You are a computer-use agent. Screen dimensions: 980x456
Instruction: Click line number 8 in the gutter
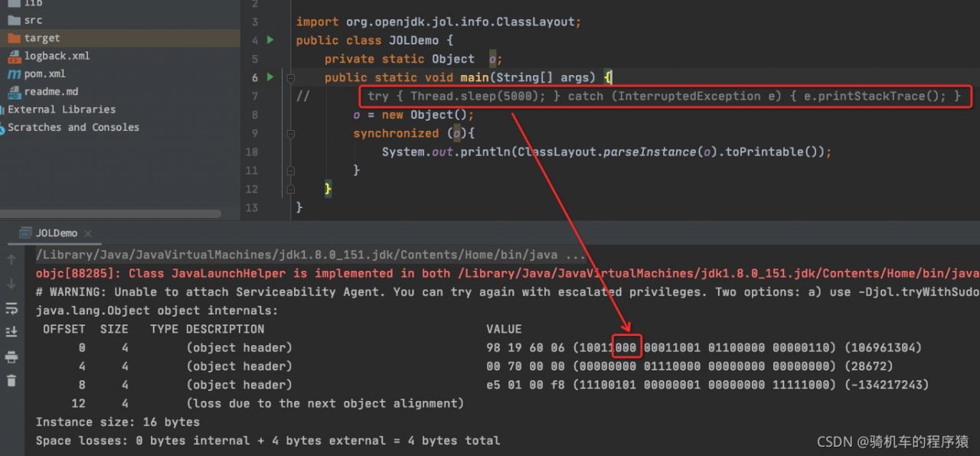255,115
